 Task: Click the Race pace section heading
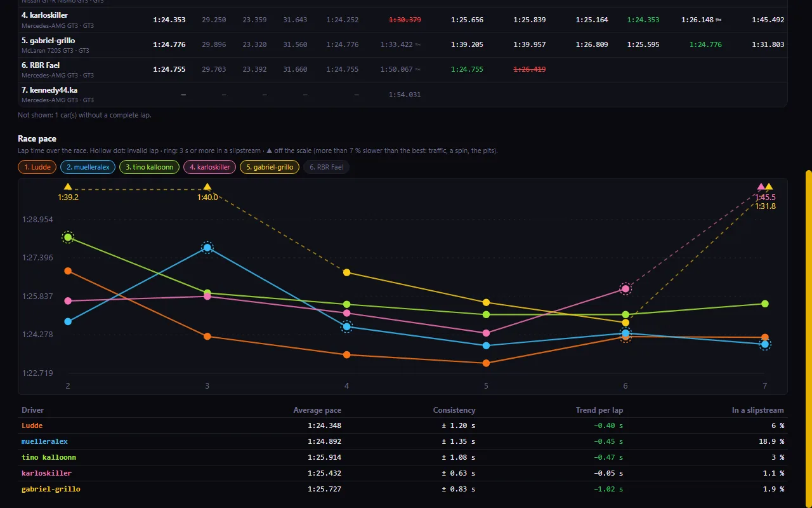pyautogui.click(x=37, y=138)
